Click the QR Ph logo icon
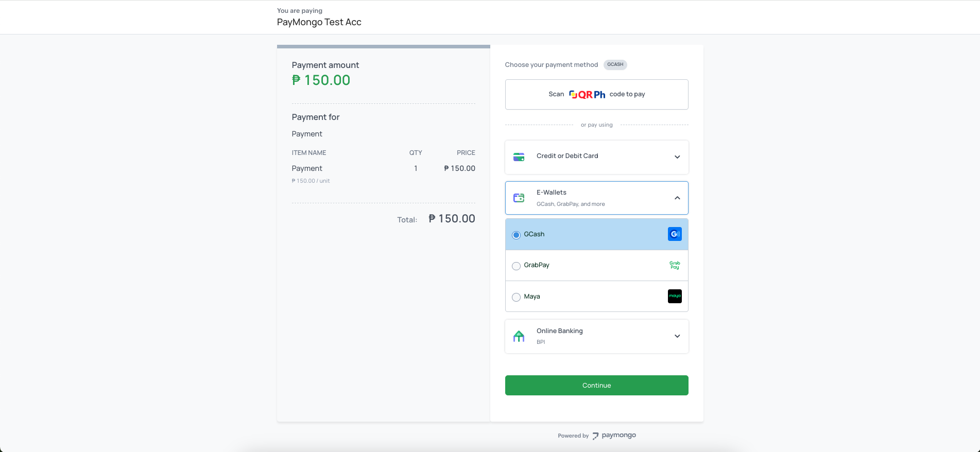 pyautogui.click(x=587, y=94)
